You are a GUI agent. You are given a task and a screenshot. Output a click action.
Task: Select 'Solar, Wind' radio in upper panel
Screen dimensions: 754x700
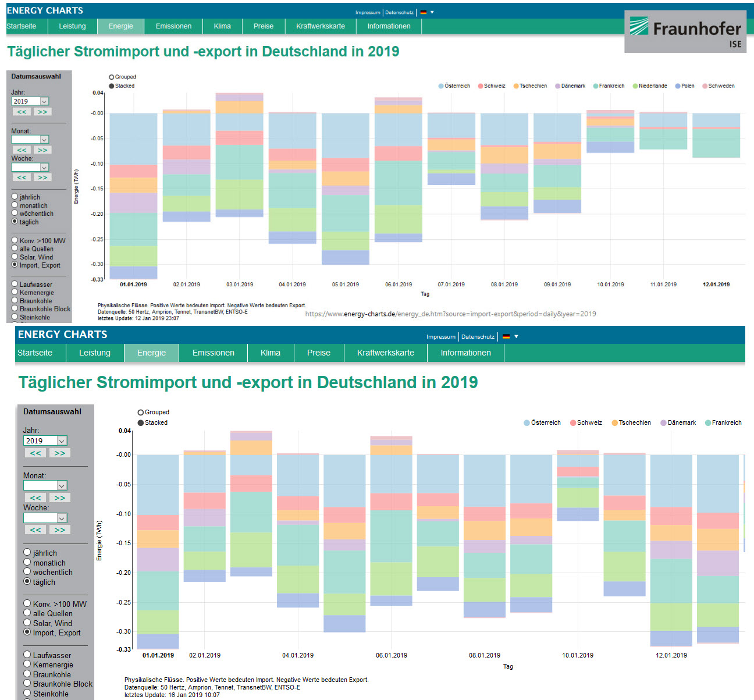click(x=15, y=257)
